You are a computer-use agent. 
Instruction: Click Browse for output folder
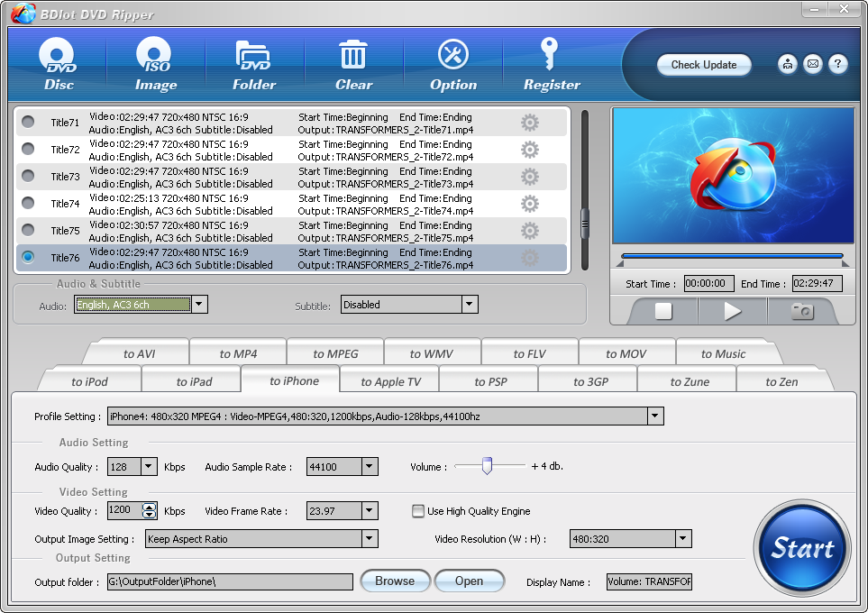click(x=395, y=581)
